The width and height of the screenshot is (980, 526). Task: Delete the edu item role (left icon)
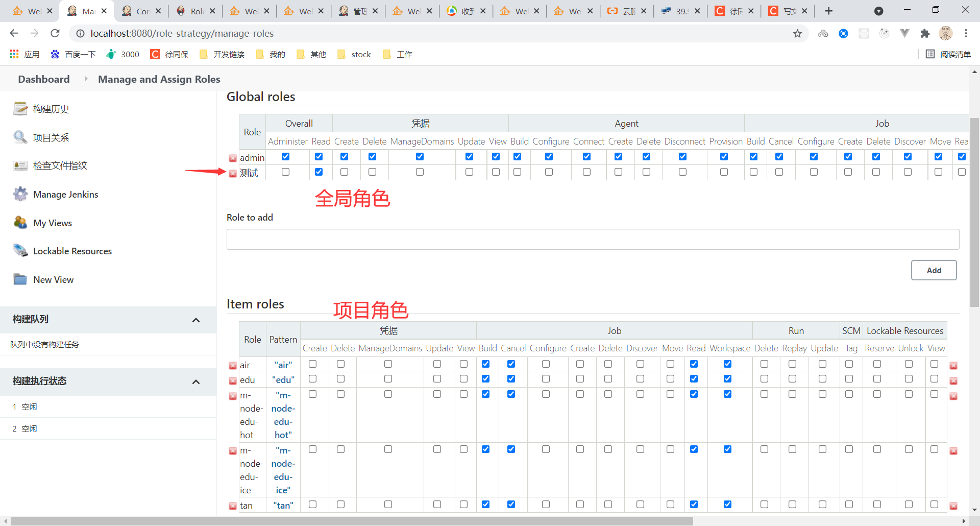(x=233, y=381)
